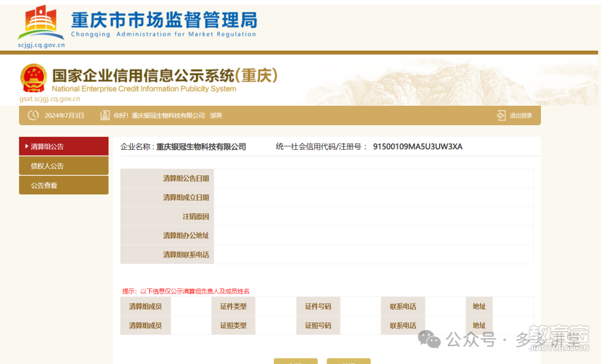The image size is (601, 364).
Task: Click the 清算组公告日期 input field
Action: [373, 178]
